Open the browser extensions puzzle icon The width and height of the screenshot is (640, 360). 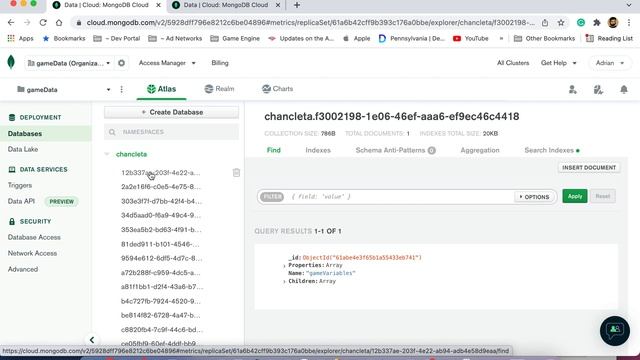coord(597,23)
